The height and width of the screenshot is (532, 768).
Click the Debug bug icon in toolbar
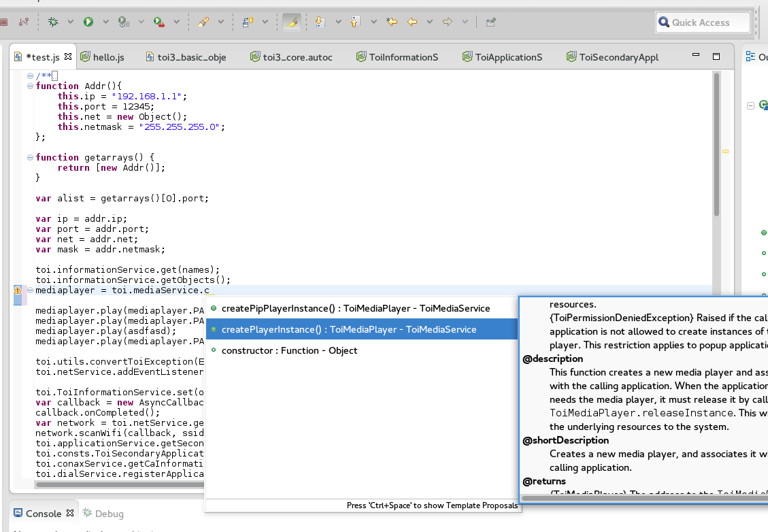(53, 22)
